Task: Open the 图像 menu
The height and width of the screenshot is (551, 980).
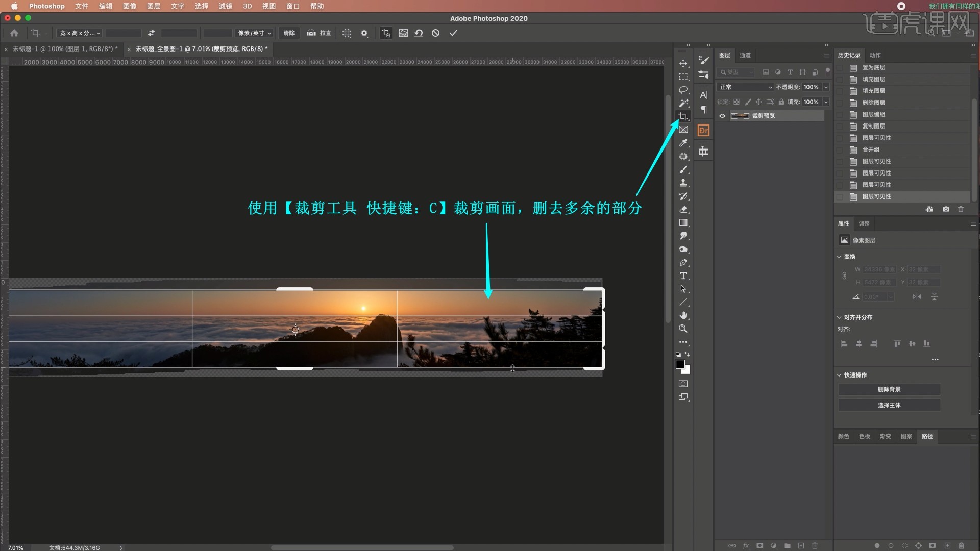Action: coord(130,6)
